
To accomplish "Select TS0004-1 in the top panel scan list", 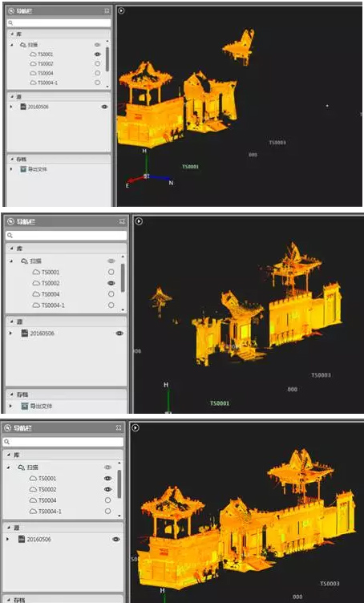I will [47, 83].
